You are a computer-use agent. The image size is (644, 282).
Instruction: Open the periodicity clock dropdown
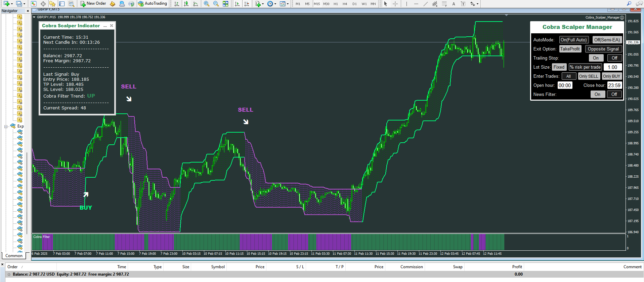tap(272, 4)
